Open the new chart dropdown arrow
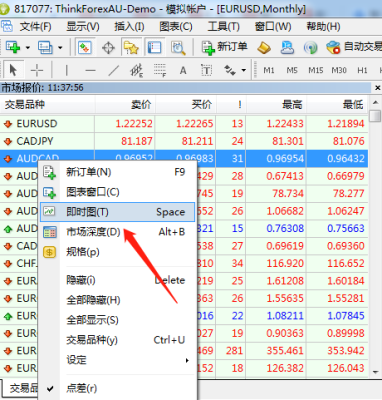Screen dimensions: 382x400 (x=28, y=48)
